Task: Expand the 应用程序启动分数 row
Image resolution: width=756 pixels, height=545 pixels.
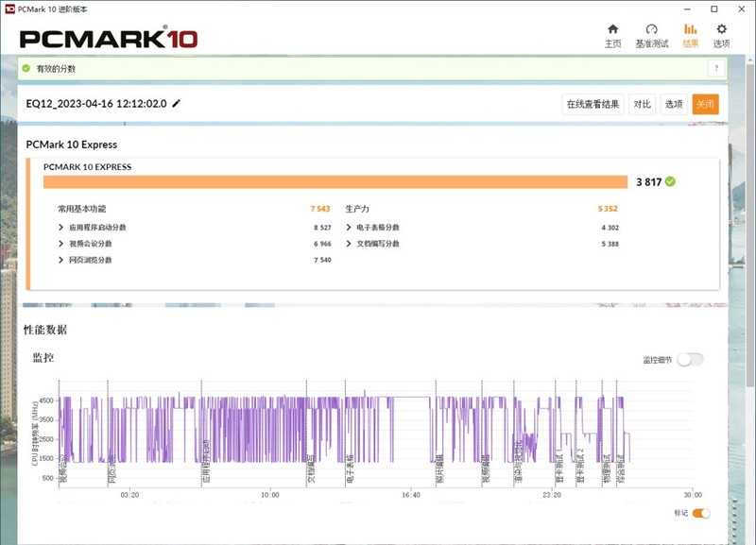Action: click(62, 228)
